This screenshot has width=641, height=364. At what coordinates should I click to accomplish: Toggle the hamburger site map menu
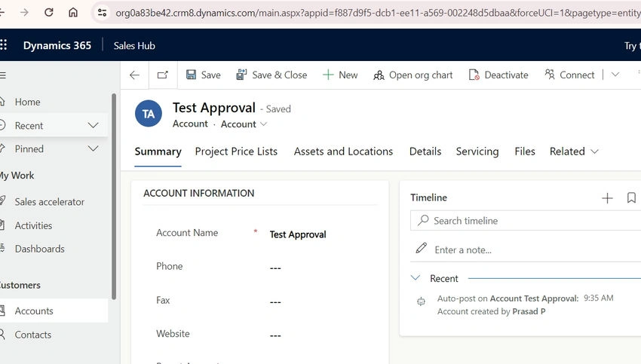[x=3, y=75]
